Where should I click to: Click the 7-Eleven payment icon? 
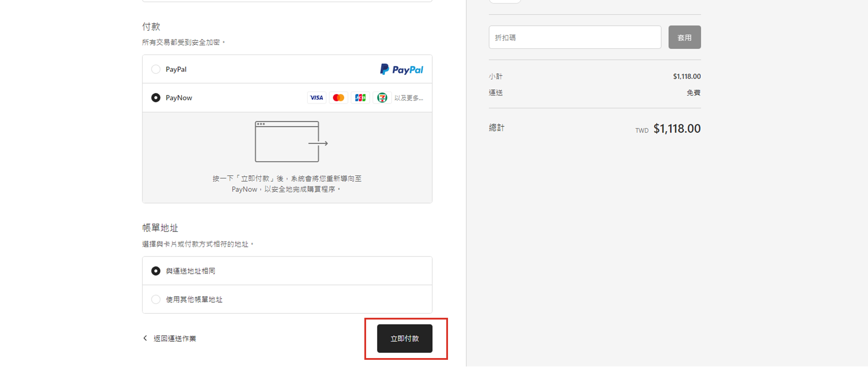coord(382,98)
